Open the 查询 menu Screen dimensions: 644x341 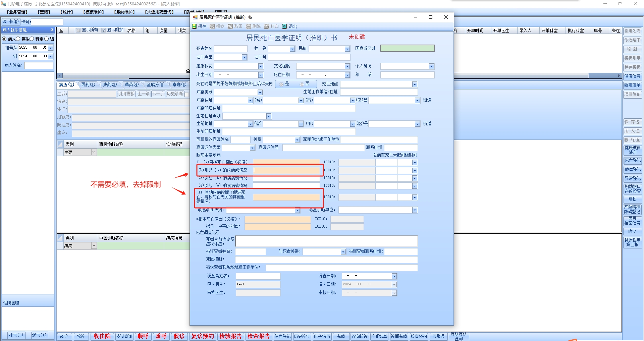(44, 12)
